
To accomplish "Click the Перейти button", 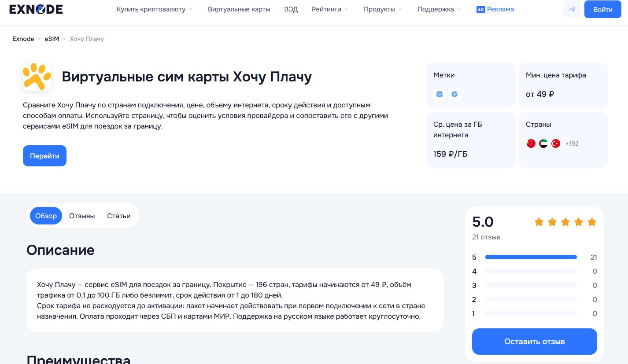I will click(44, 156).
